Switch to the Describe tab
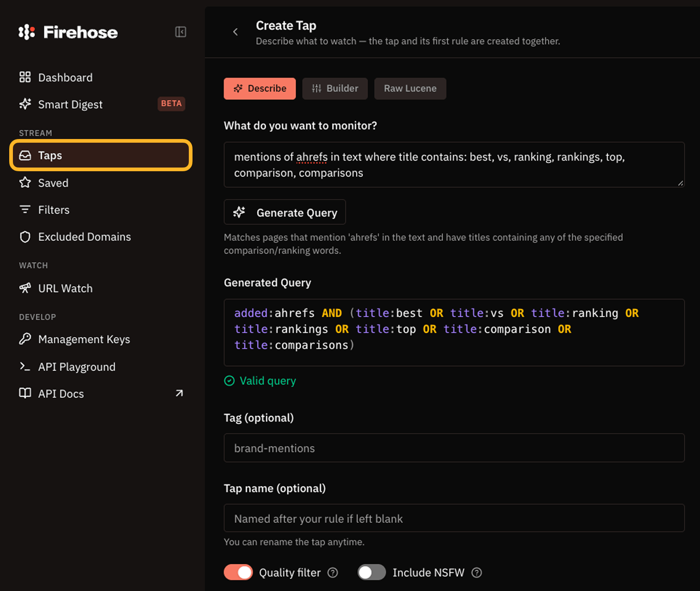This screenshot has width=700, height=591. point(260,88)
